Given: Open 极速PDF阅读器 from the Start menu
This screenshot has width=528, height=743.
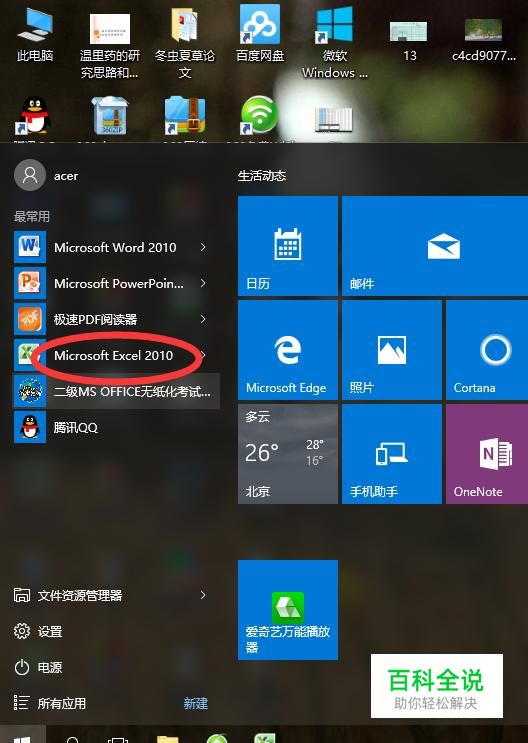Looking at the screenshot, I should [116, 319].
